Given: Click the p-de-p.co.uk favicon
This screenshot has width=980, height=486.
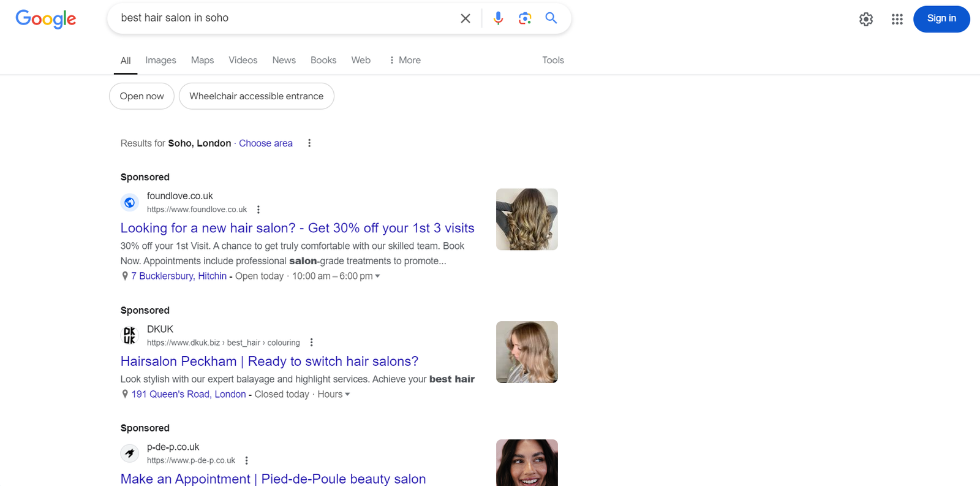Looking at the screenshot, I should [130, 454].
